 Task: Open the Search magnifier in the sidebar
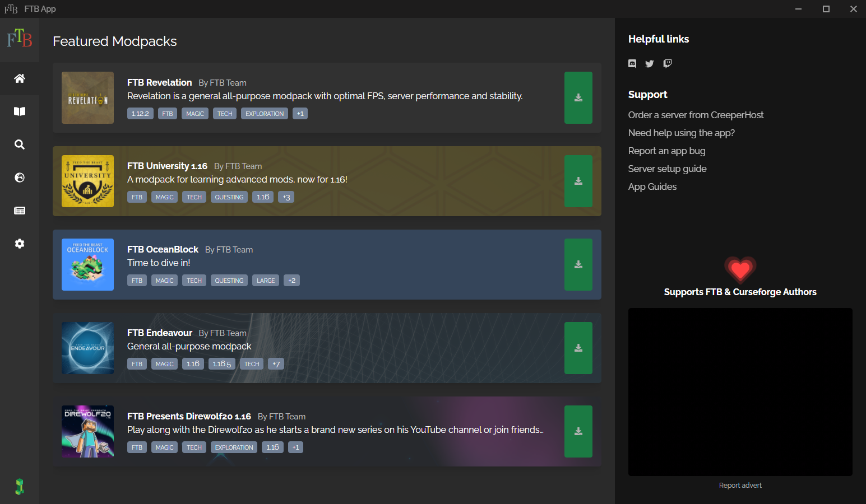click(20, 144)
